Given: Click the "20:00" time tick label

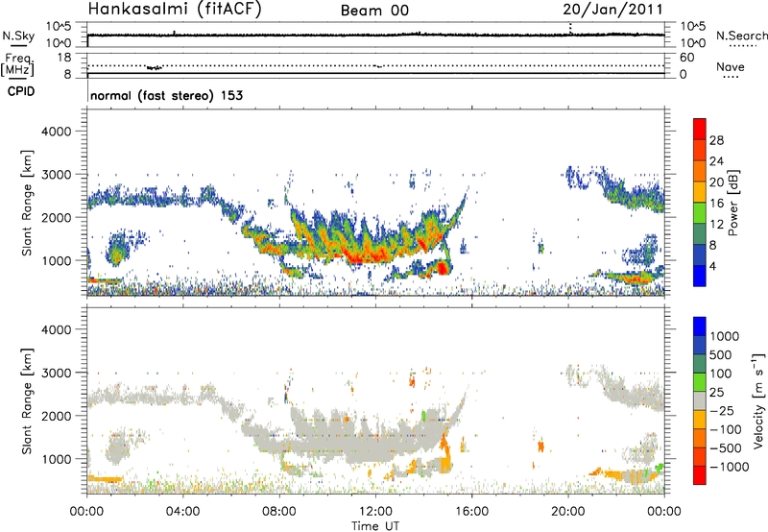Looking at the screenshot, I should [568, 512].
